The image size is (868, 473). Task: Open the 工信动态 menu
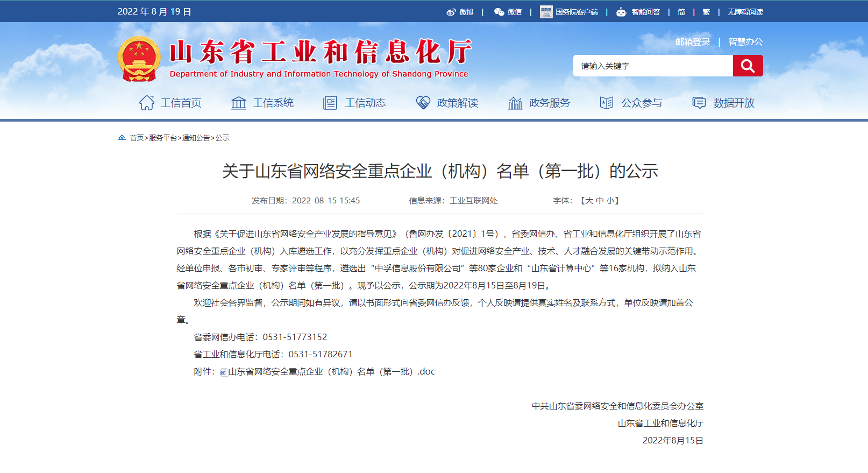click(x=365, y=103)
